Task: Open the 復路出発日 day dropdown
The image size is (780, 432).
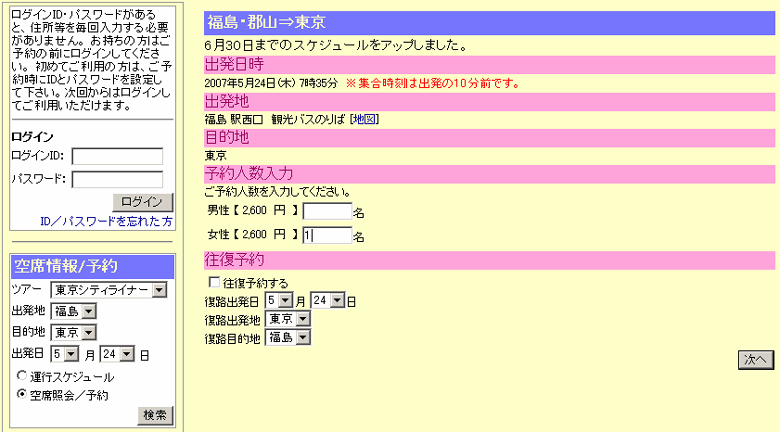Action: pos(327,300)
